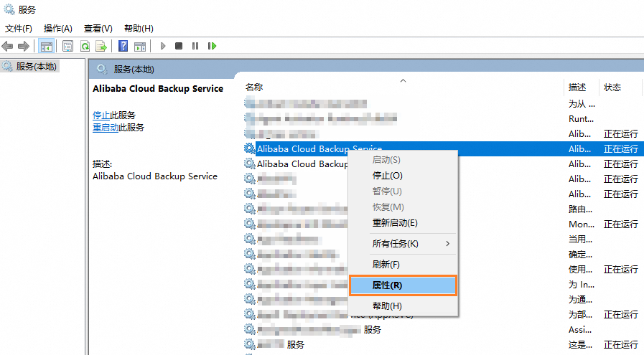Click the 当用... description cell
This screenshot has height=355, width=644.
580,240
